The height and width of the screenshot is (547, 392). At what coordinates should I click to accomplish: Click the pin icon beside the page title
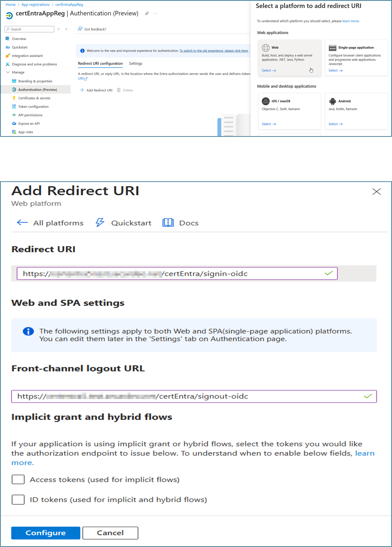147,13
